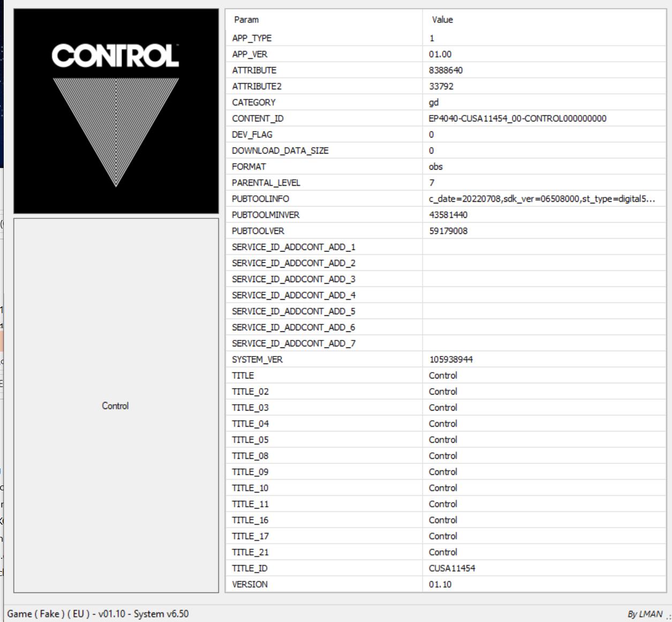This screenshot has height=622, width=672.
Task: Select the TITLE_08 parameter name
Action: click(250, 456)
